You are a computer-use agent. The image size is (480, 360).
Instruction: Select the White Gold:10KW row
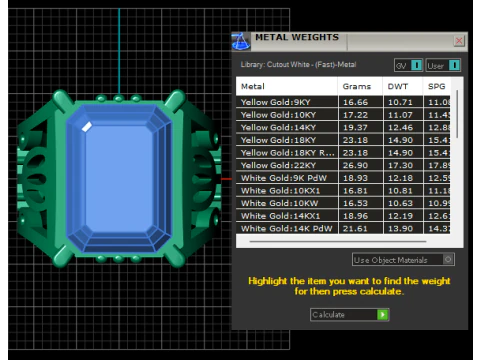[x=343, y=203]
